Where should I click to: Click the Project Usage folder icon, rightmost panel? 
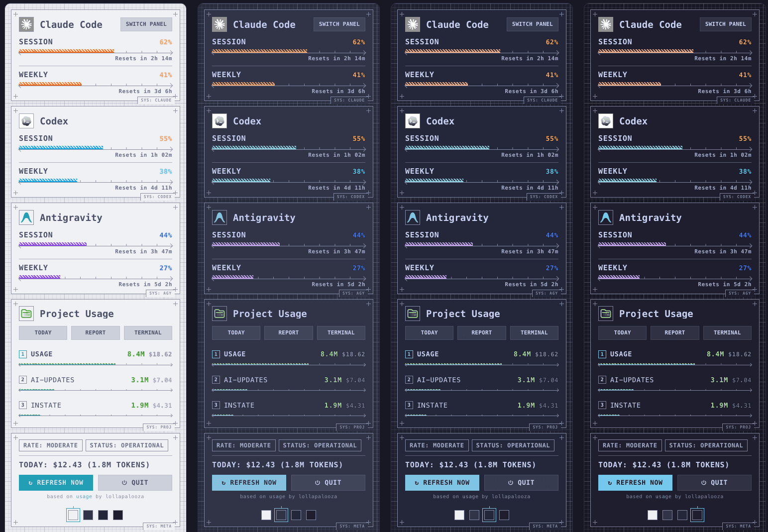point(606,314)
